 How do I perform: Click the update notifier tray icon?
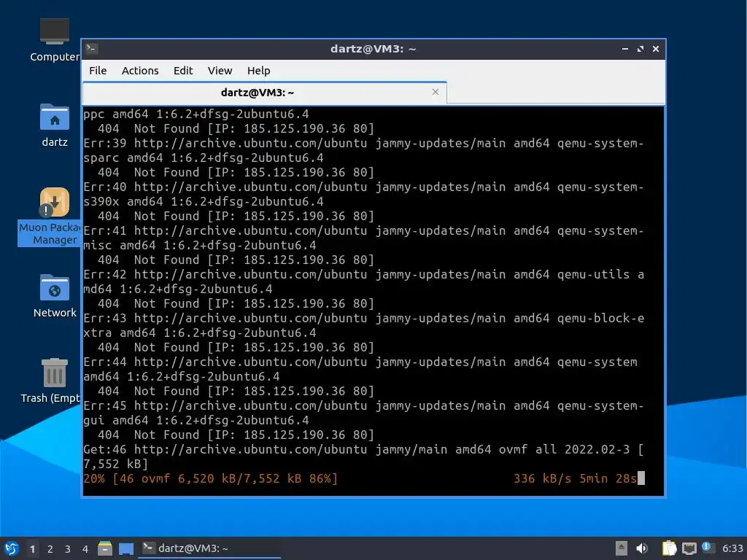(x=708, y=548)
